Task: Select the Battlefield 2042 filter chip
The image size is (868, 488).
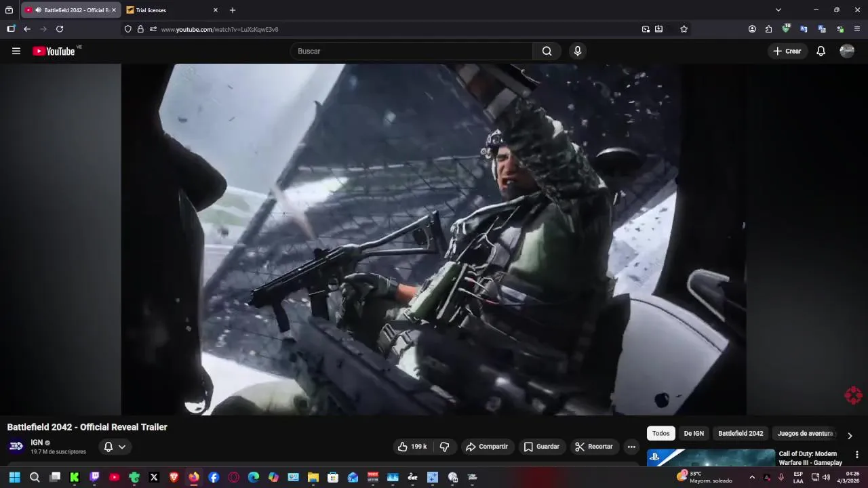Action: point(741,433)
